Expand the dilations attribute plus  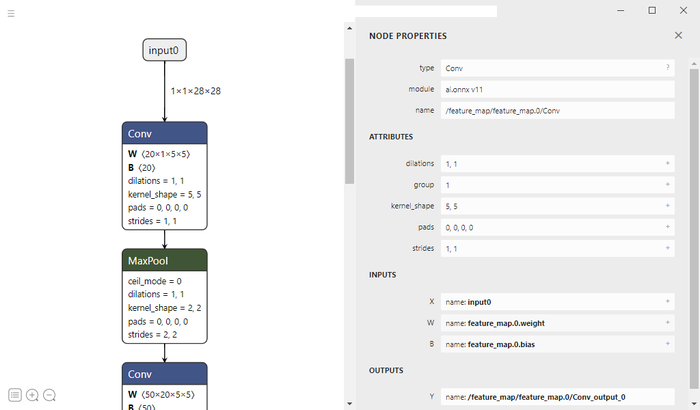coord(667,163)
